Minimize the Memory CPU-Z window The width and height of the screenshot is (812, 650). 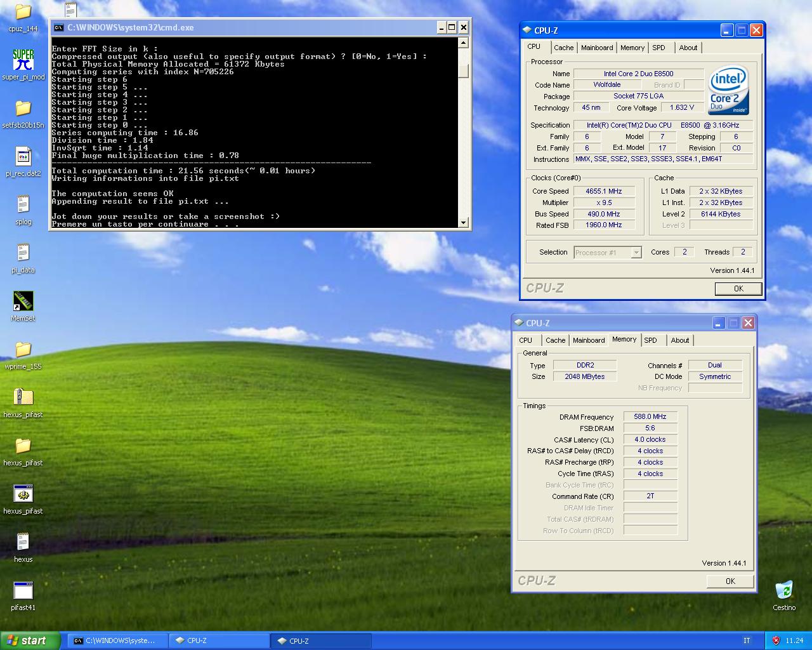point(719,322)
